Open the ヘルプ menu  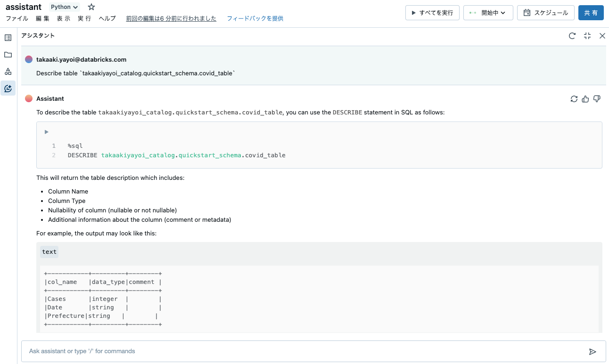click(107, 18)
